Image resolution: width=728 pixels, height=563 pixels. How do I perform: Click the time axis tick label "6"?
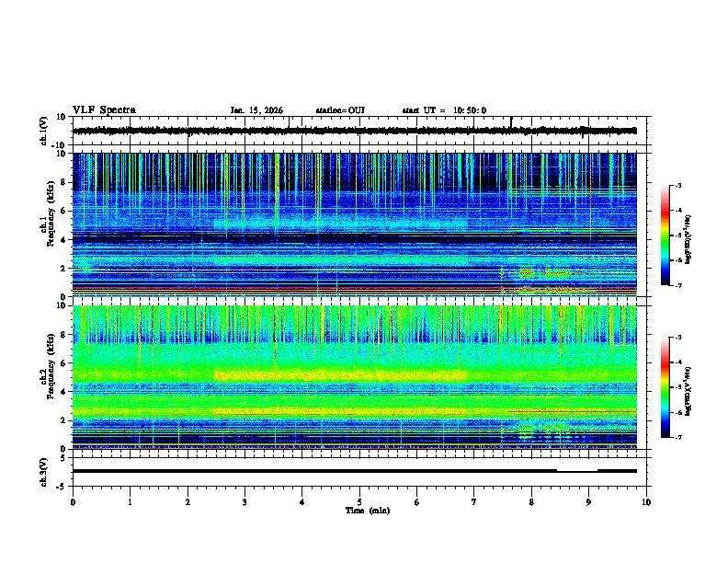pos(416,501)
